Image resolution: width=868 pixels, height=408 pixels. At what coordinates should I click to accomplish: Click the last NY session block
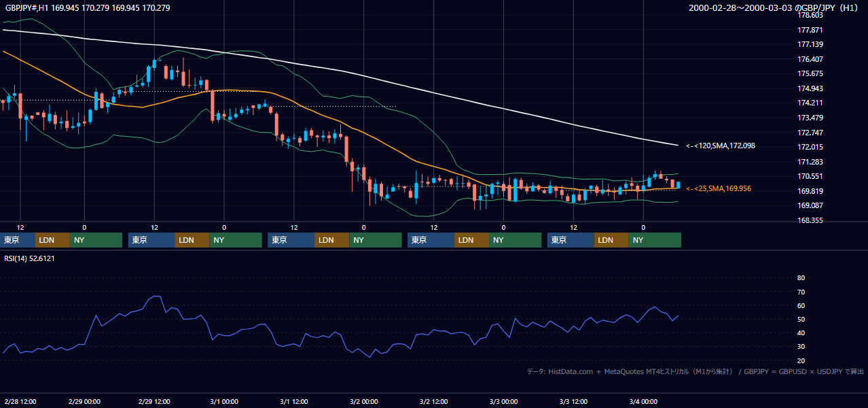coord(655,240)
